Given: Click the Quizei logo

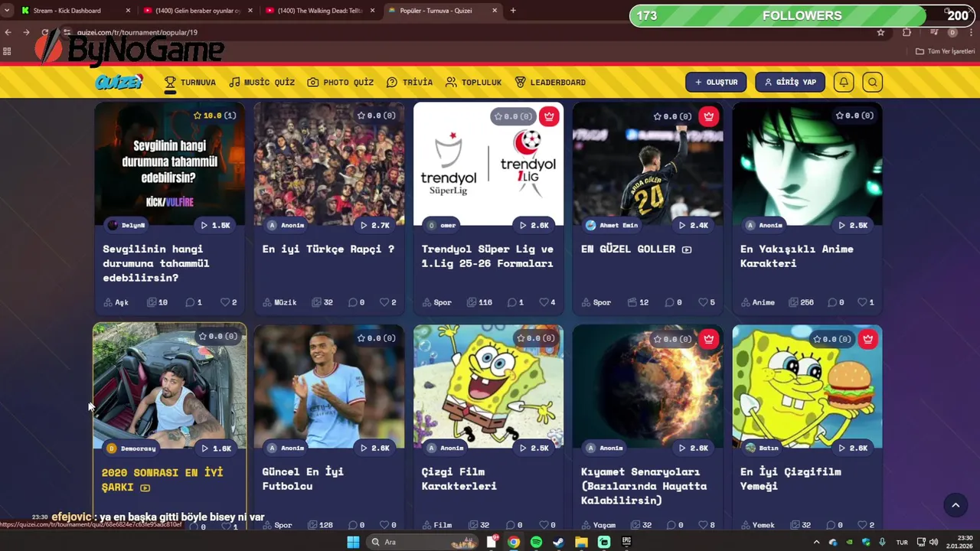Looking at the screenshot, I should click(x=119, y=82).
